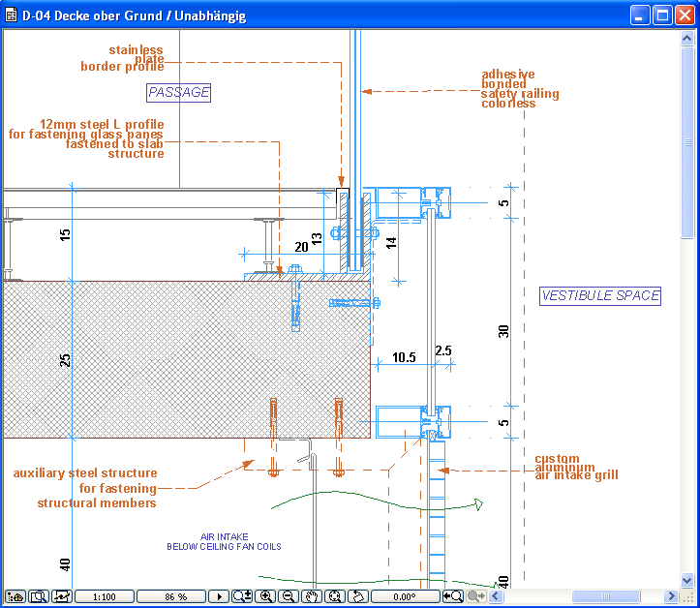Click the 10.5 dimension value
The height and width of the screenshot is (608, 700).
[404, 357]
